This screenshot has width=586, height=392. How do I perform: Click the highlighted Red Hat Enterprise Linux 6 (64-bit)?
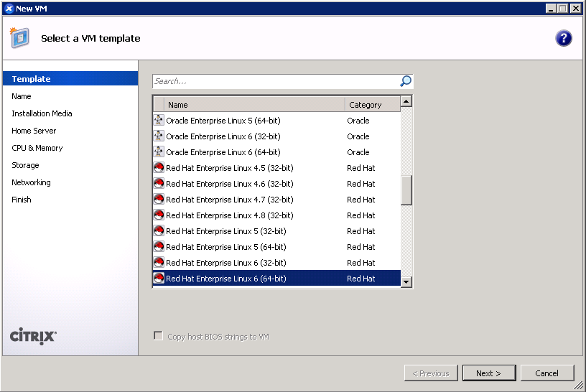coord(277,278)
